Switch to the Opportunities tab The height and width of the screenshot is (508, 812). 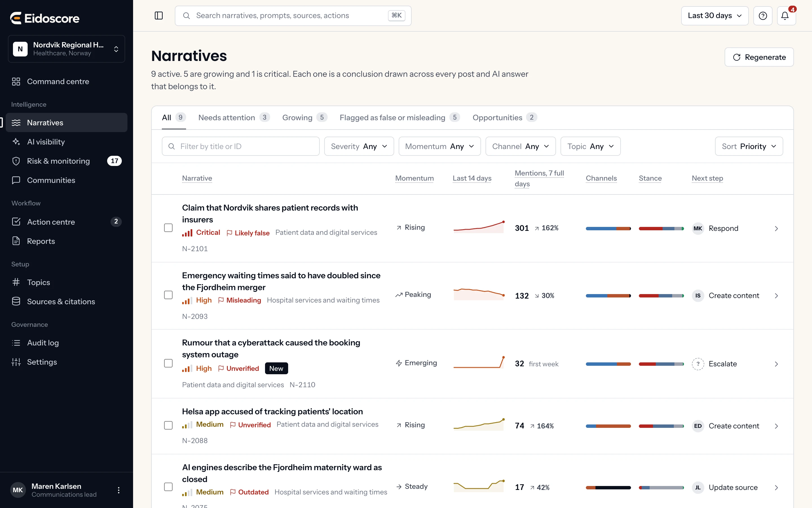505,118
